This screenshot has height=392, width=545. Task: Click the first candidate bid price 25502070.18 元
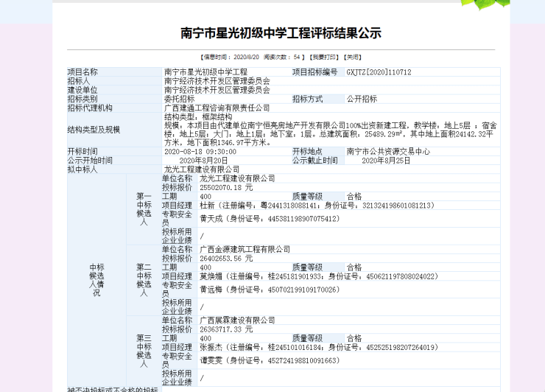click(226, 188)
